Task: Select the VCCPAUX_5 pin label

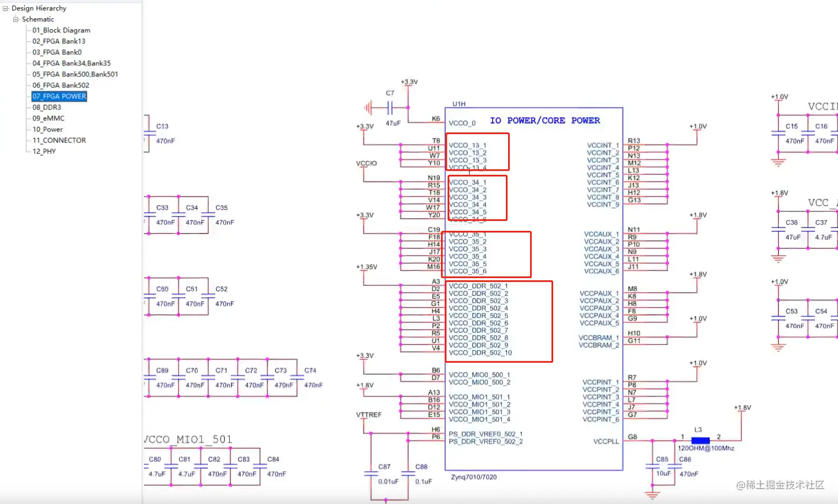Action: [x=599, y=323]
